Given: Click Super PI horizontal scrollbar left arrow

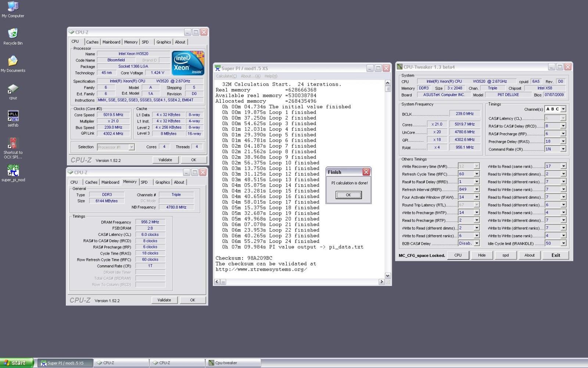Looking at the screenshot, I should click(217, 282).
